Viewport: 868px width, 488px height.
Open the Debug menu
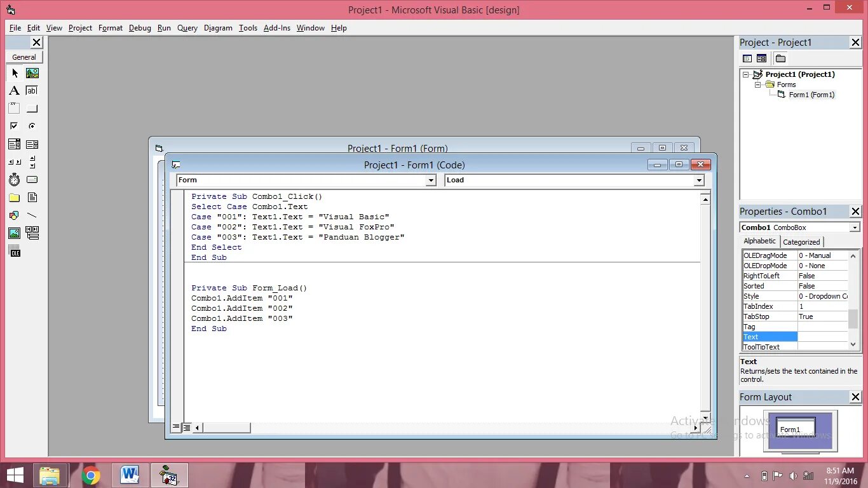pyautogui.click(x=140, y=28)
